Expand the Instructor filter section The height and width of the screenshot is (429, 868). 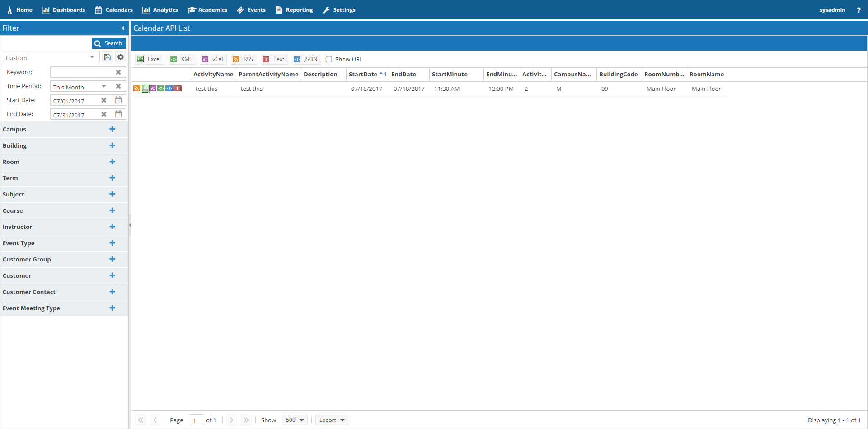pos(113,227)
